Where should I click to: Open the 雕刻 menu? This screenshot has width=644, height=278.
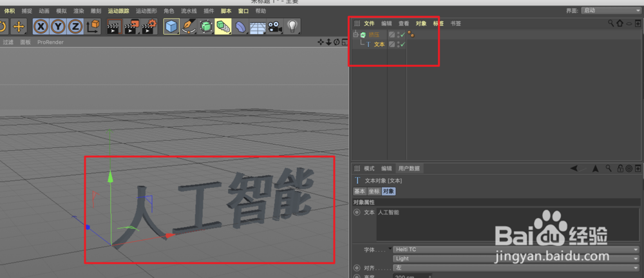96,11
